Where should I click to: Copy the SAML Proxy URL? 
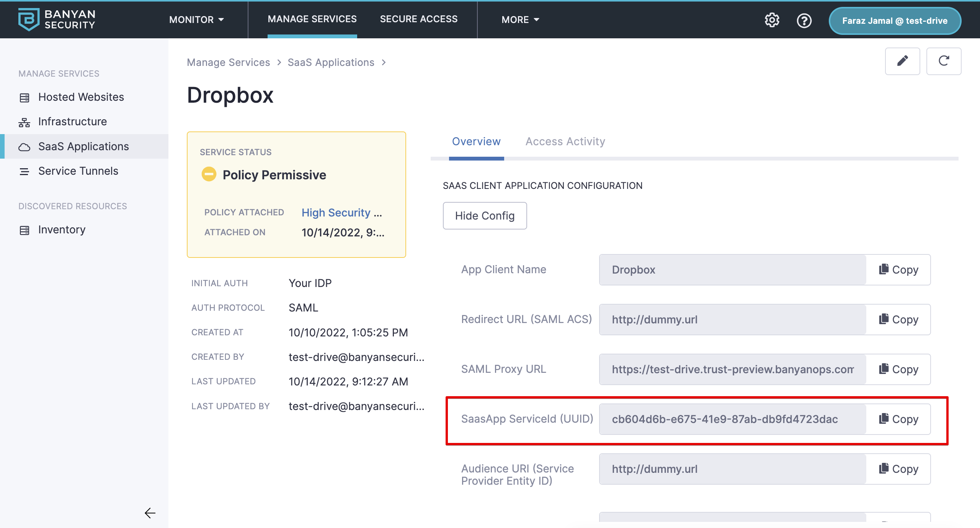coord(898,369)
